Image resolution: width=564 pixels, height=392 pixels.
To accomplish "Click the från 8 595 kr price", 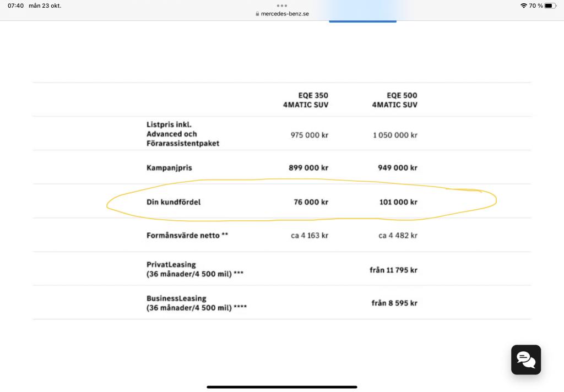I will click(394, 303).
